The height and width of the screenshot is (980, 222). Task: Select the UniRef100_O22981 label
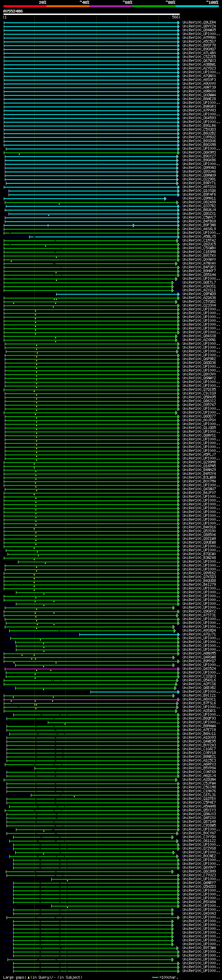tap(199, 179)
